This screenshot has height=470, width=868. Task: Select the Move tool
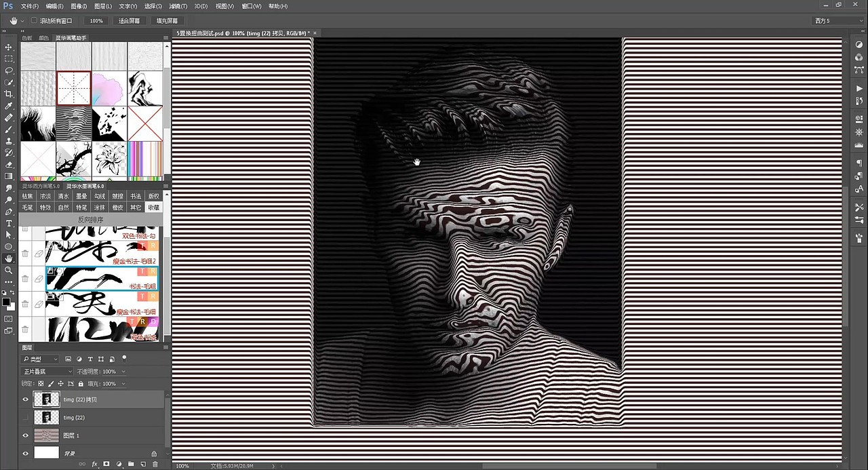[x=9, y=47]
